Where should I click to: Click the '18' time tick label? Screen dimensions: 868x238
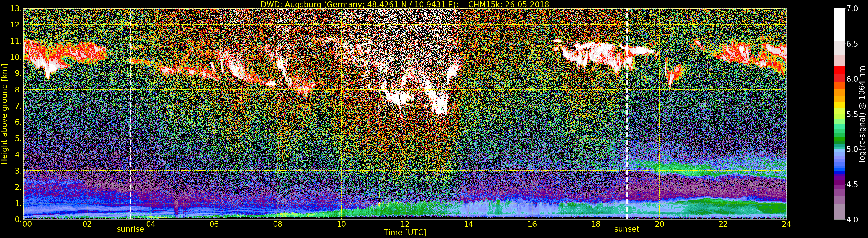(x=596, y=224)
